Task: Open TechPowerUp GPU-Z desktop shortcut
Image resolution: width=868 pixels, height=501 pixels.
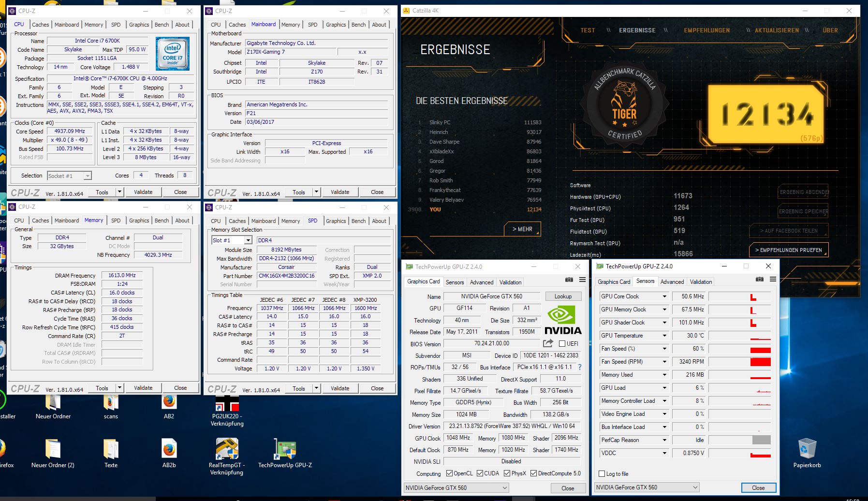Action: click(285, 453)
